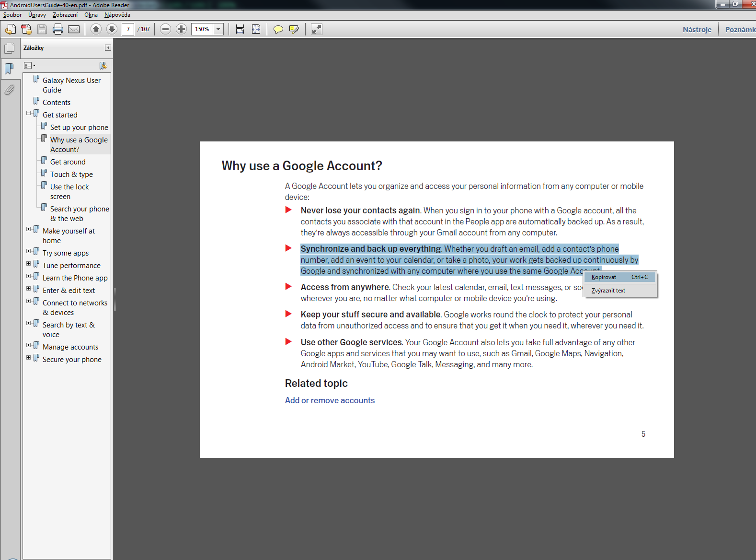Open the Nápověda menu
This screenshot has width=756, height=560.
[117, 15]
